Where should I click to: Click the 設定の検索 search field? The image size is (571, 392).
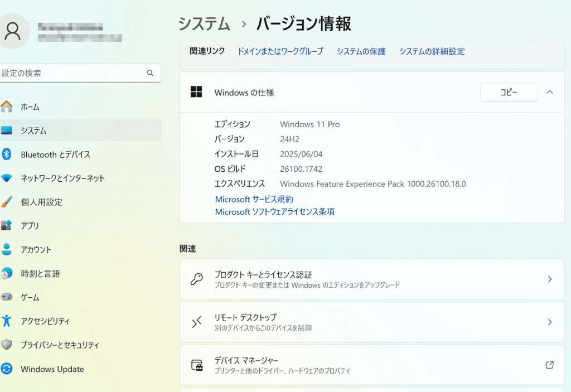tap(81, 73)
